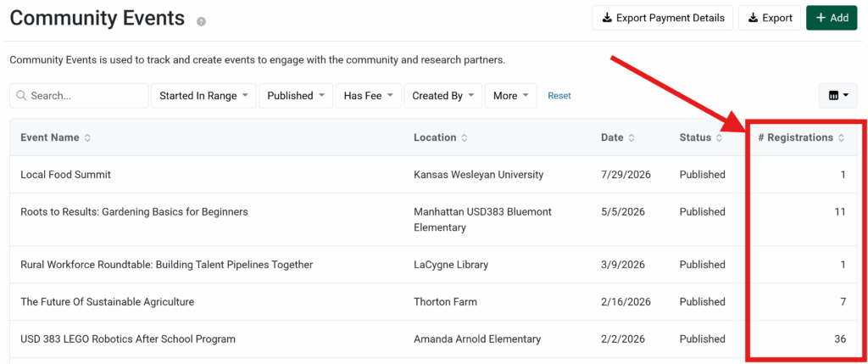
Task: Sort by Location column icon
Action: pos(465,137)
